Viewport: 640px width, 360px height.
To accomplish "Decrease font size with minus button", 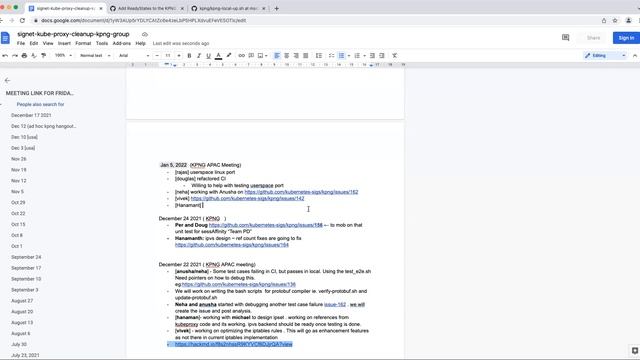I will [157, 56].
